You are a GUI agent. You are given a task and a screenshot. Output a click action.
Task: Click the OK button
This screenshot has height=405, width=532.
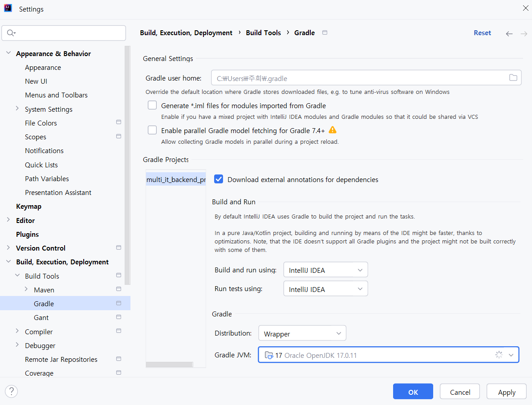413,392
